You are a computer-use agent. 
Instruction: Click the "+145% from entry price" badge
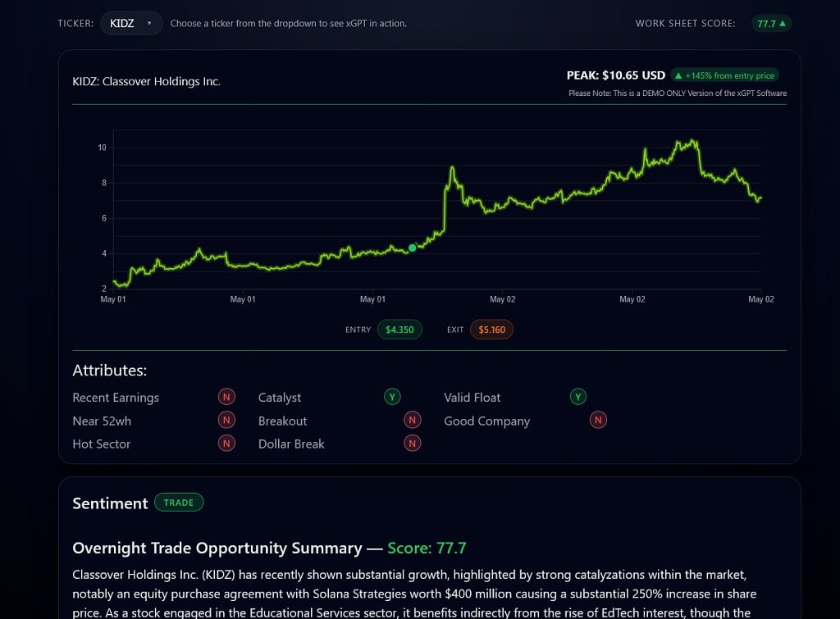[x=724, y=75]
